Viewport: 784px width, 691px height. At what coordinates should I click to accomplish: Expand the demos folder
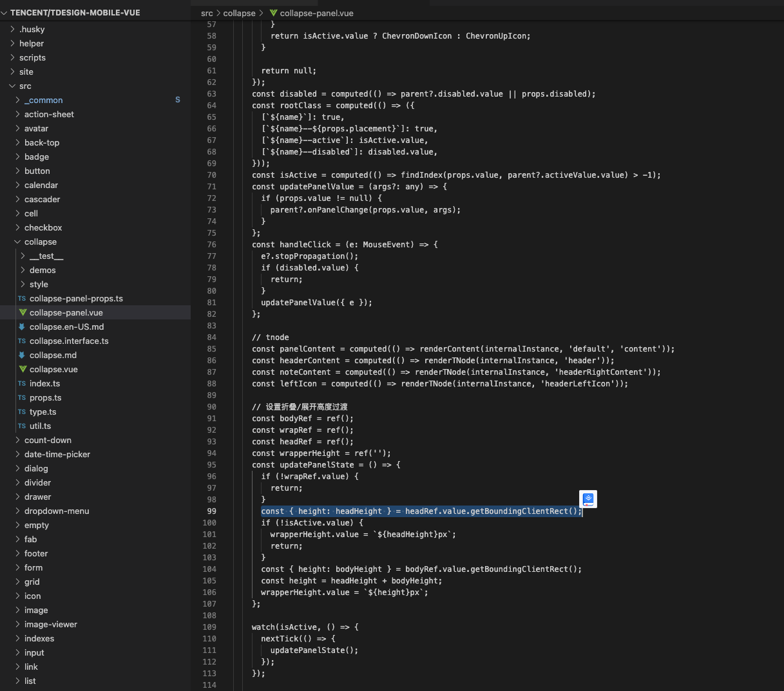click(21, 270)
